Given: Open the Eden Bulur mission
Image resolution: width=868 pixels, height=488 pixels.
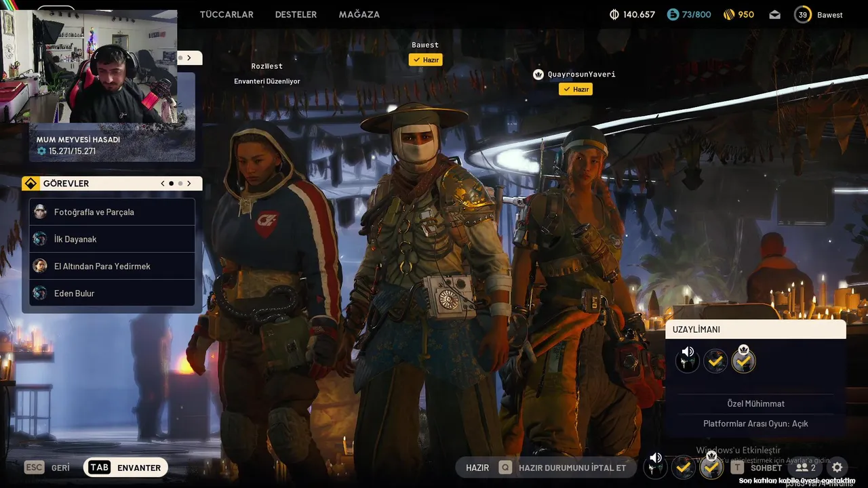Looking at the screenshot, I should (112, 293).
